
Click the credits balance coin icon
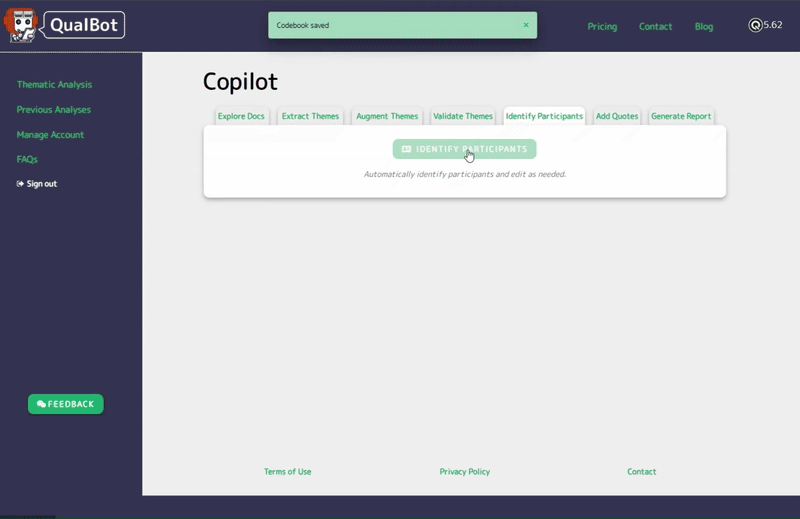755,25
